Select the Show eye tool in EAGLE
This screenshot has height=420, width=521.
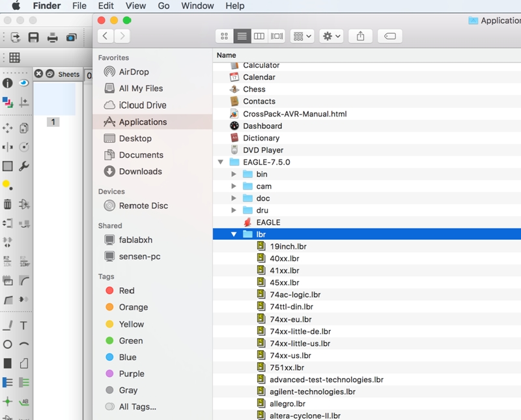23,83
